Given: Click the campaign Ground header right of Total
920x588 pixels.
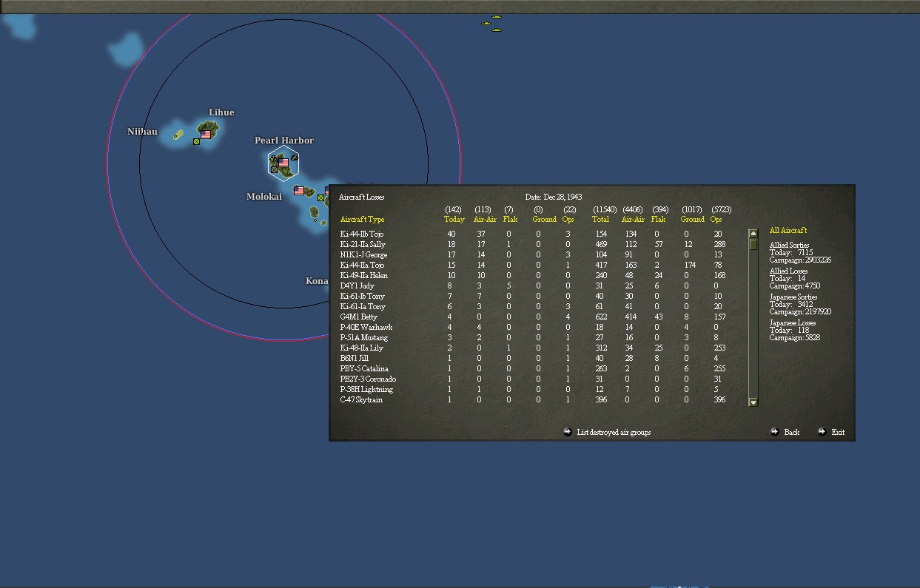Looking at the screenshot, I should [693, 220].
